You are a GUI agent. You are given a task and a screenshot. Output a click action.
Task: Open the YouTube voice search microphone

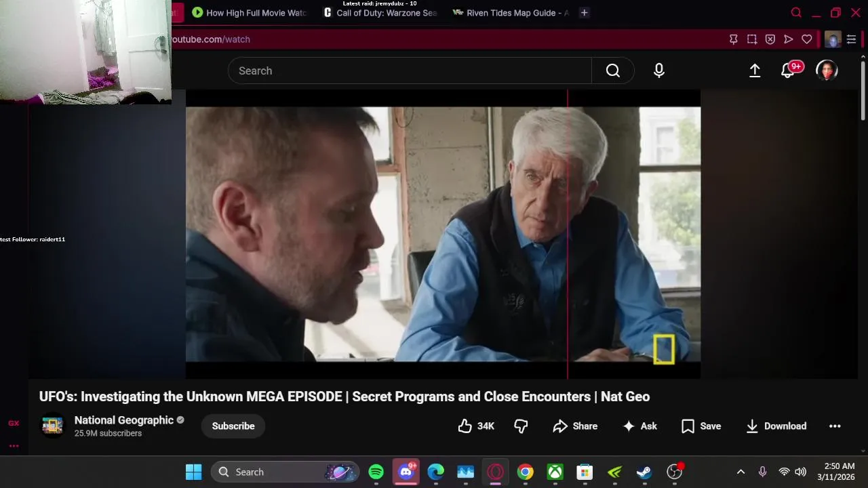[659, 70]
